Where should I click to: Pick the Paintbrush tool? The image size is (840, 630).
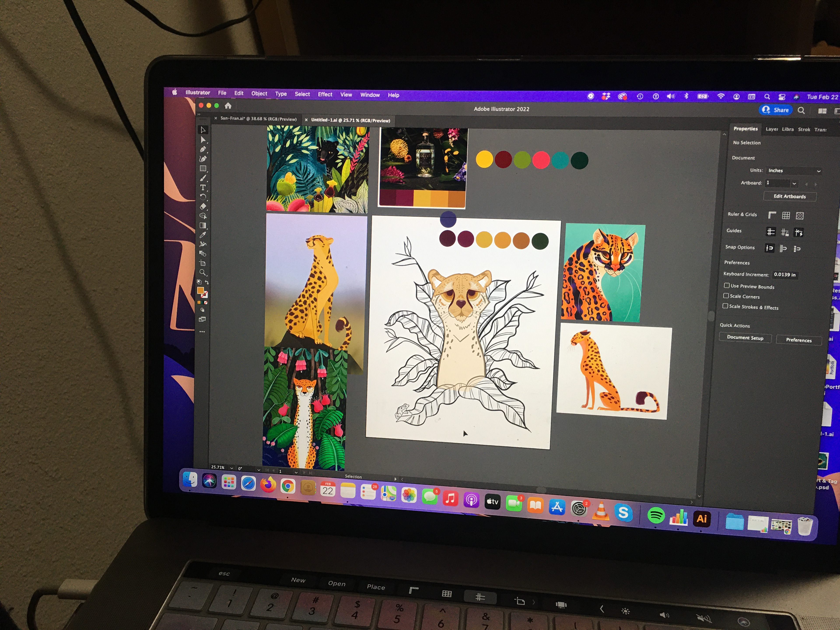(203, 178)
